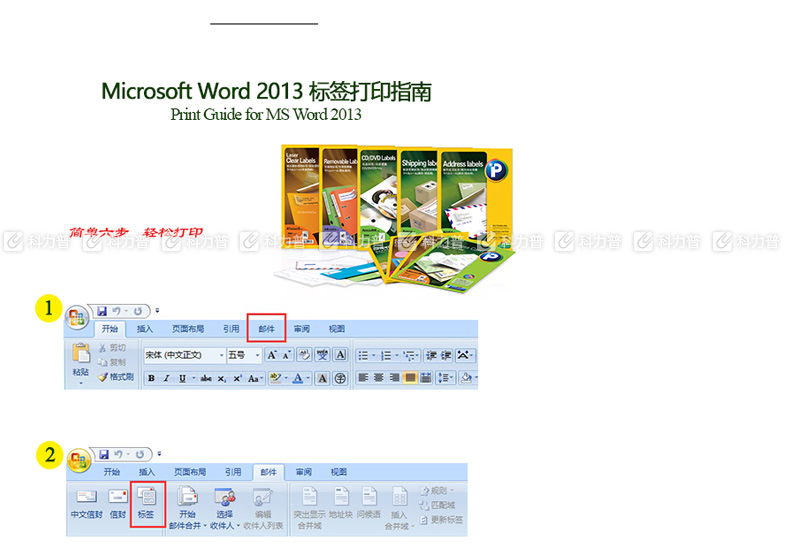Click the Change Case Aa icon

click(253, 378)
